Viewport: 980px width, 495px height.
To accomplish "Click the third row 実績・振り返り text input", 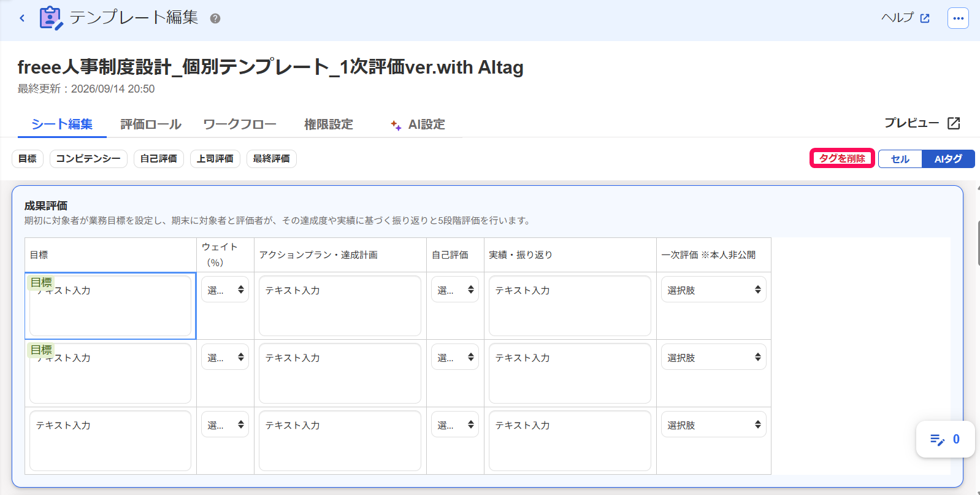I will click(570, 441).
